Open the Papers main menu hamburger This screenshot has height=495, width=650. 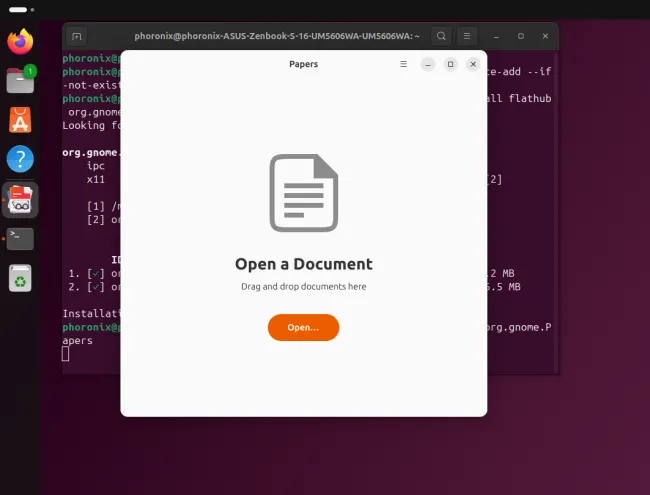tap(403, 64)
